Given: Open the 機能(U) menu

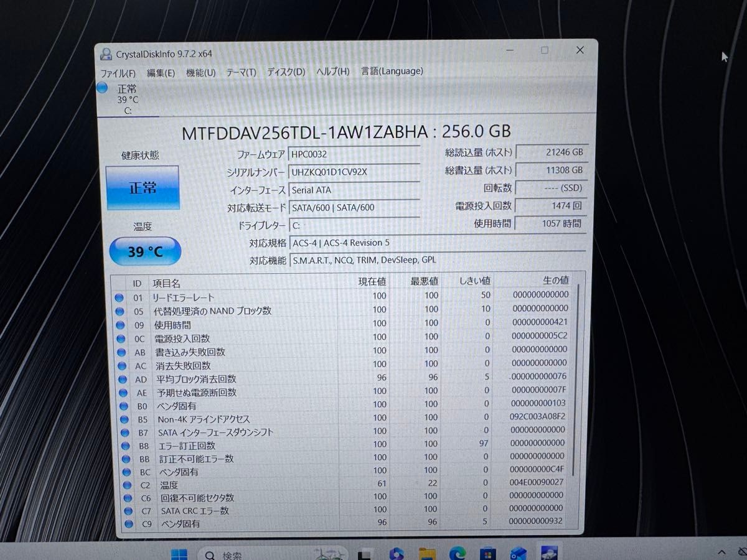Looking at the screenshot, I should (x=200, y=73).
